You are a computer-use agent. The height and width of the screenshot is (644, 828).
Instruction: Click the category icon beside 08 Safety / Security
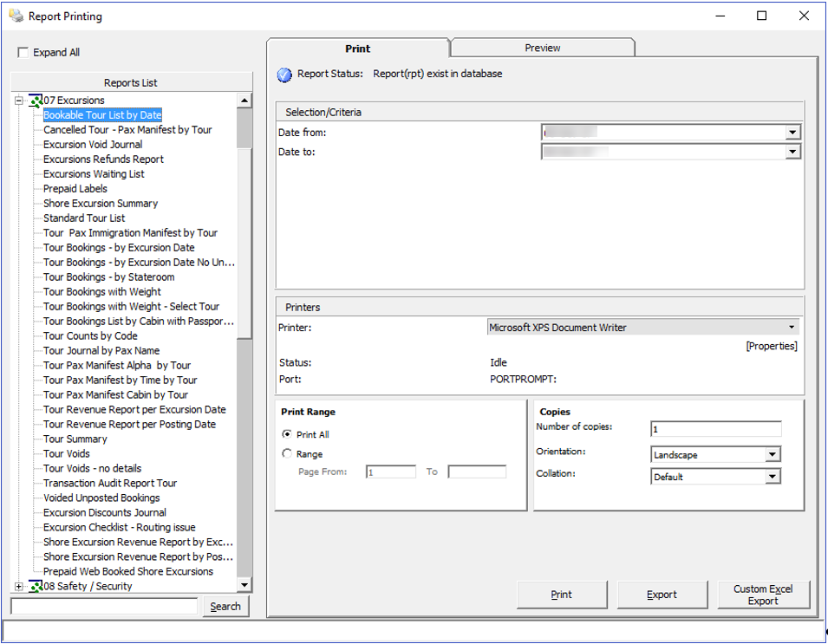tap(34, 586)
